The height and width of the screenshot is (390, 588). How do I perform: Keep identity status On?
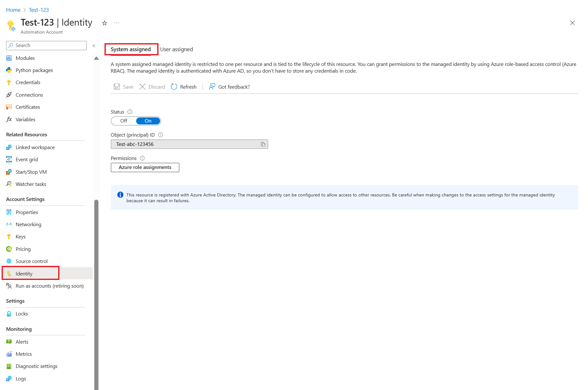point(148,121)
